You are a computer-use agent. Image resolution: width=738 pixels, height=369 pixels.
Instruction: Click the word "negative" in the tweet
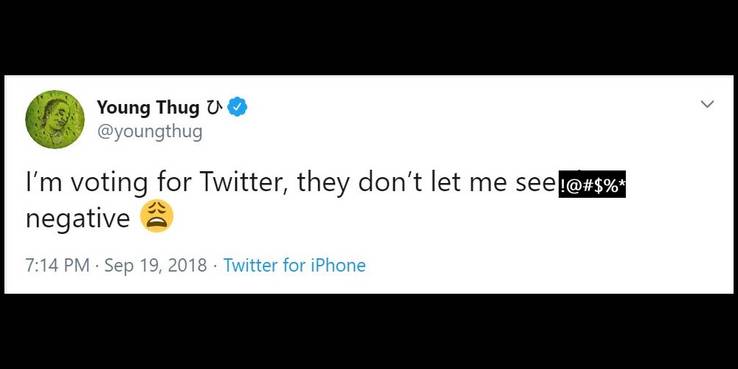78,218
